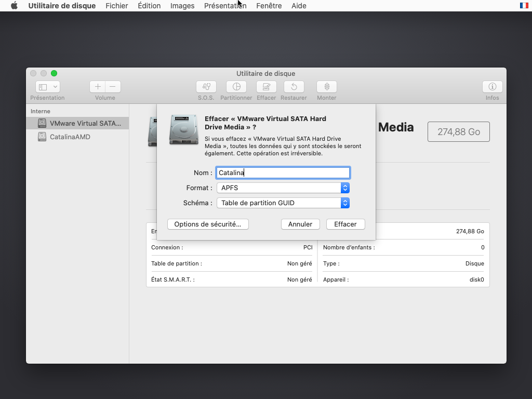Click Options de sécurité button
The image size is (532, 399).
tap(208, 224)
